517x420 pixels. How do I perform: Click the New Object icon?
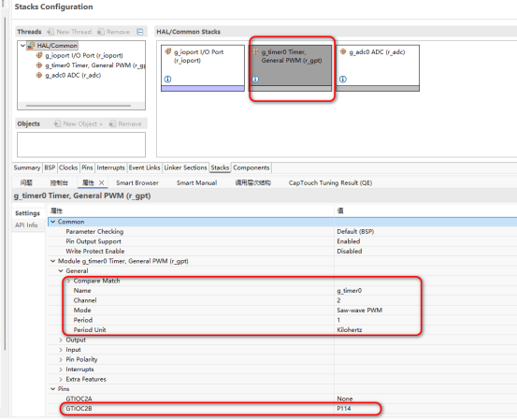(57, 123)
